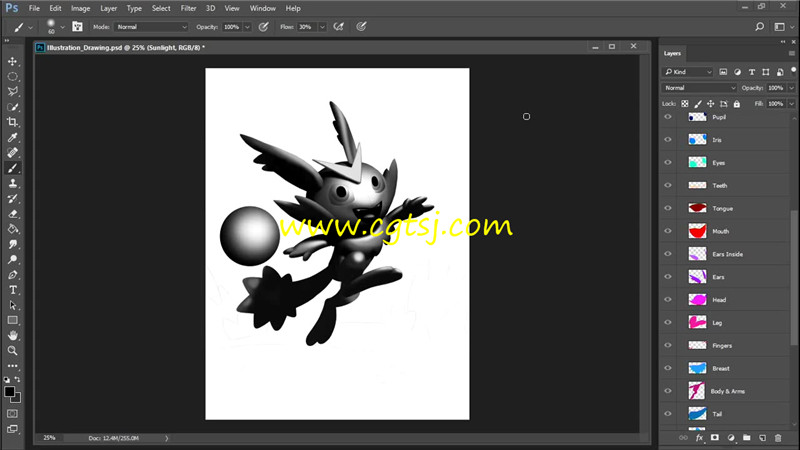Open the layer Fill dropdown arrow
The width and height of the screenshot is (800, 450).
click(x=792, y=104)
